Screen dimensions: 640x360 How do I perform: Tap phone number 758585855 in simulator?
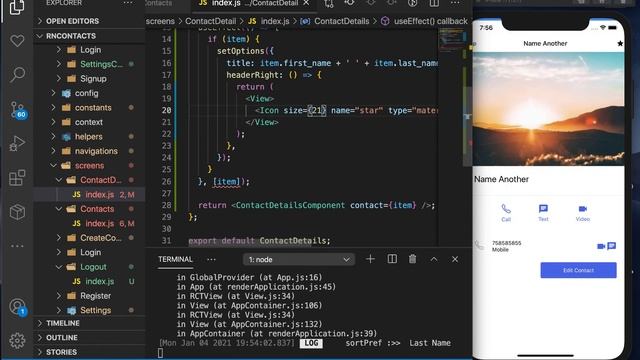pyautogui.click(x=506, y=243)
